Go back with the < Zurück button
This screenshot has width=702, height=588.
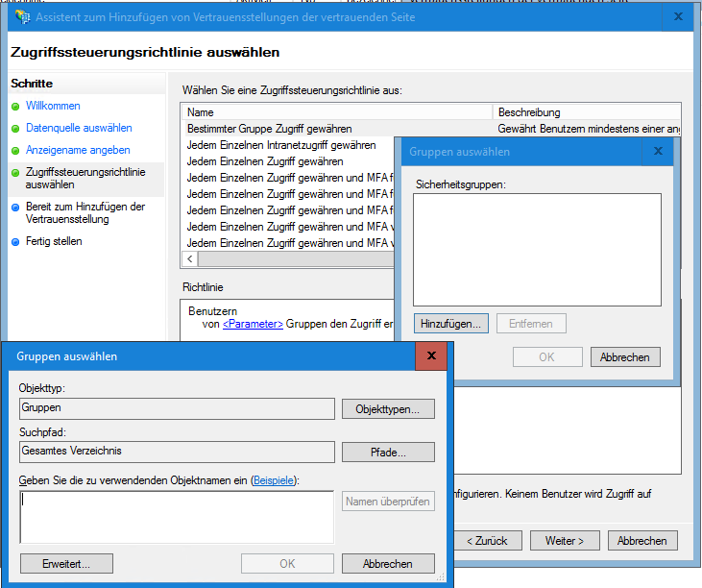coord(488,541)
